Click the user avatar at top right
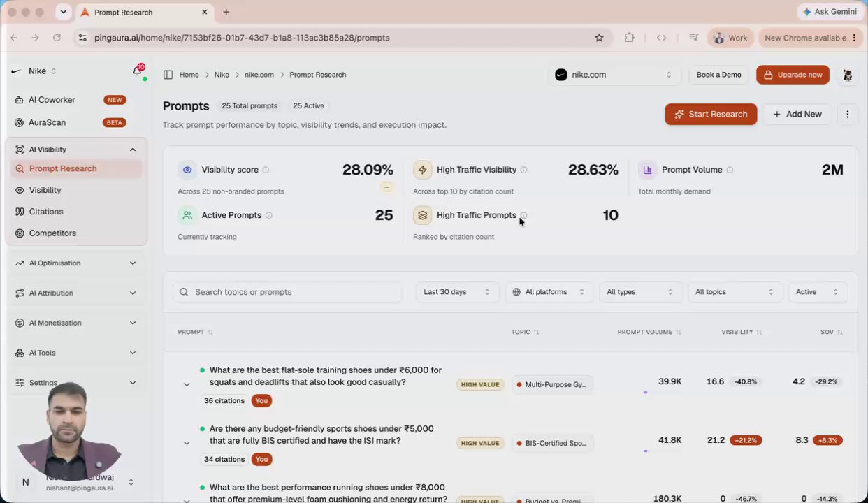The width and height of the screenshot is (868, 503). (x=847, y=75)
